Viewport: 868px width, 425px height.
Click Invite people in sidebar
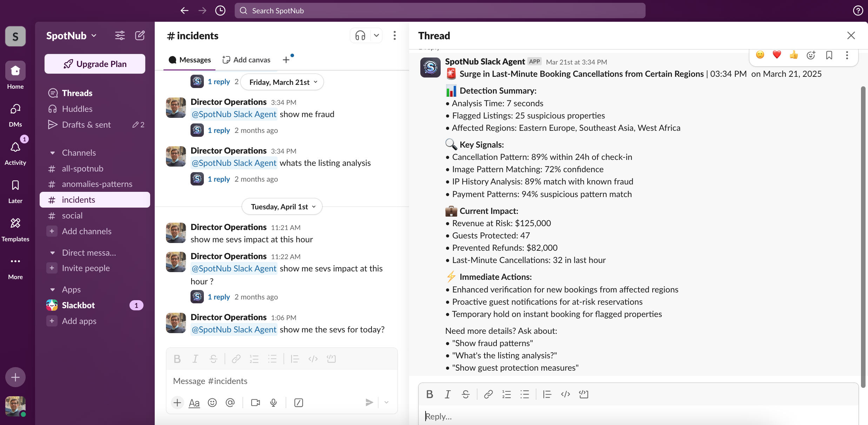95,268
